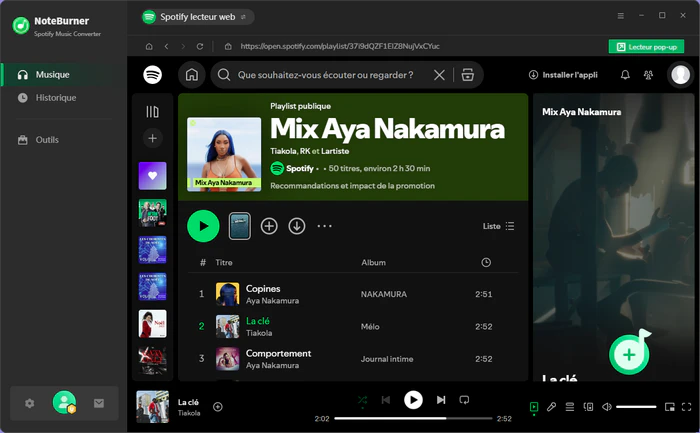The image size is (700, 433).
Task: Switch to the Historique section
Action: tap(55, 98)
